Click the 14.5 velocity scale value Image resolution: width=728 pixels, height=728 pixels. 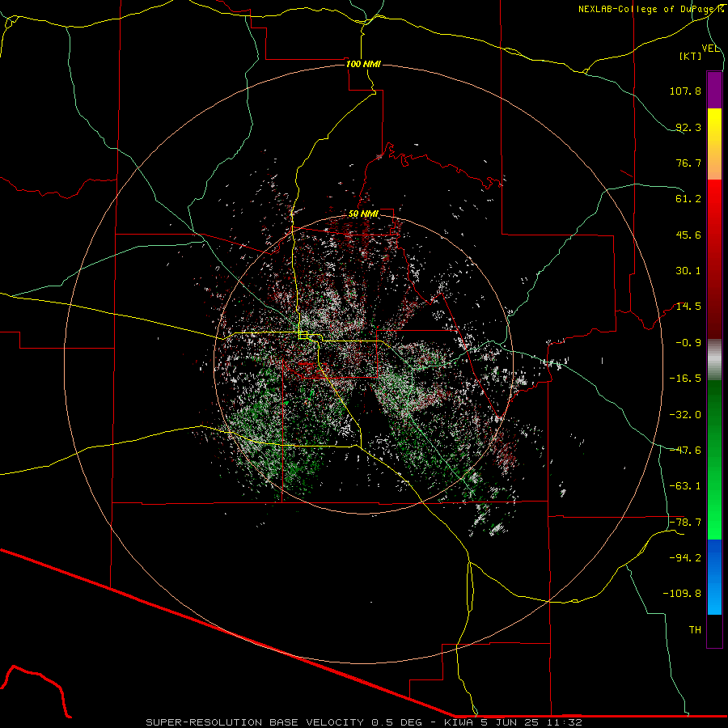[x=688, y=307]
